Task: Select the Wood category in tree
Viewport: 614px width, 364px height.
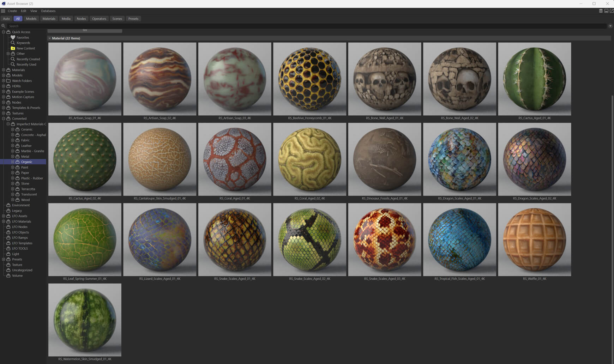Action: (25, 200)
